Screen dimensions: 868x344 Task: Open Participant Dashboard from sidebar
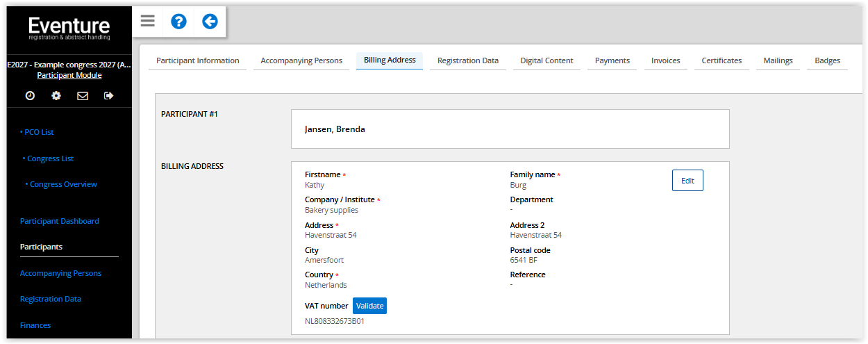[x=60, y=221]
